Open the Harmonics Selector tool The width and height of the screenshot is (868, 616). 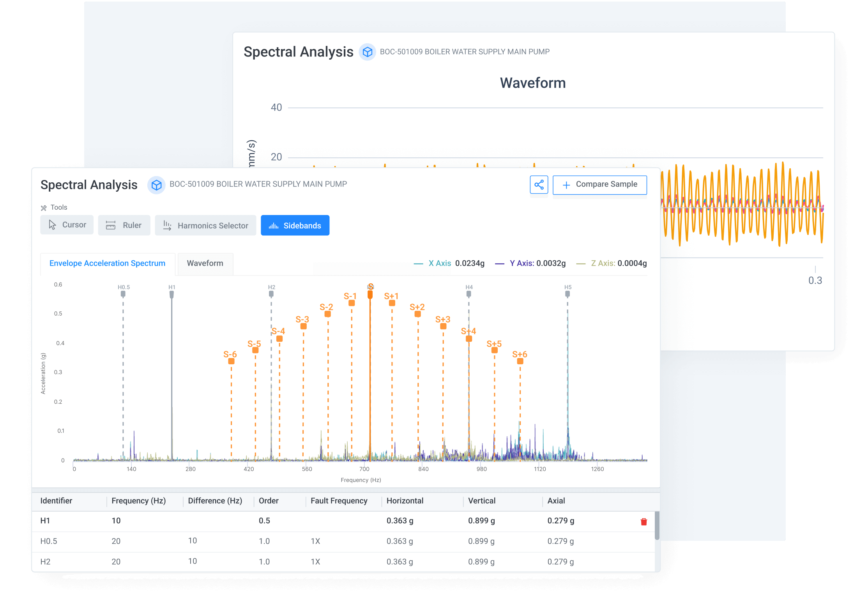point(205,225)
